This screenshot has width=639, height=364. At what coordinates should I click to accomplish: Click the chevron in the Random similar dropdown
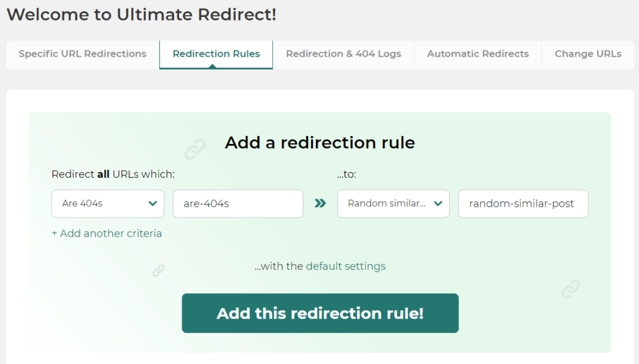438,204
